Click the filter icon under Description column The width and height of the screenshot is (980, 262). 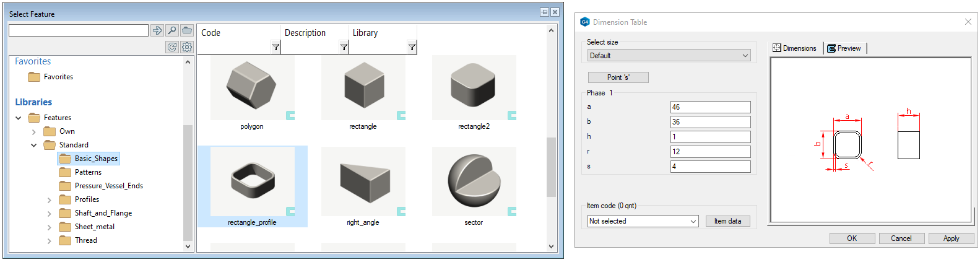[x=344, y=47]
